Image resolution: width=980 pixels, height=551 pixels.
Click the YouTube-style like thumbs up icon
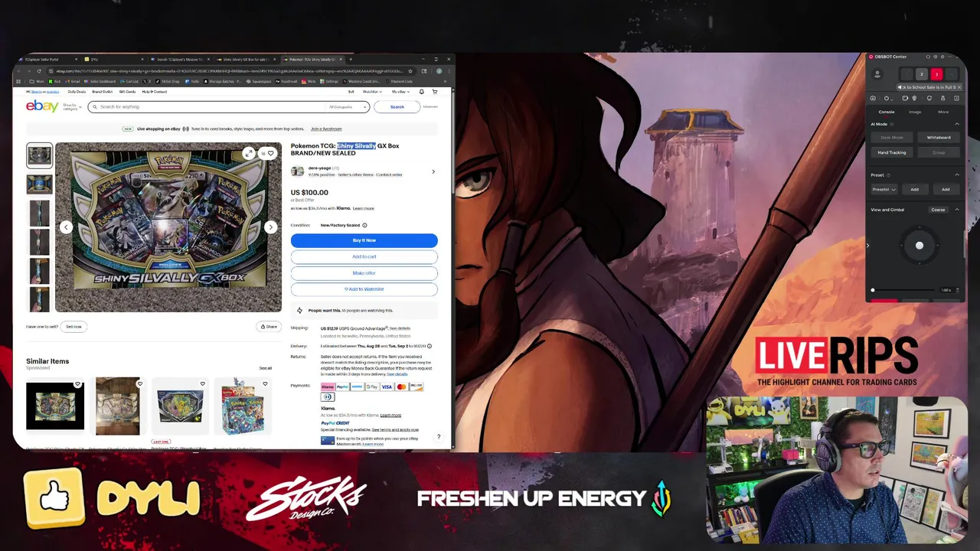coord(54,499)
